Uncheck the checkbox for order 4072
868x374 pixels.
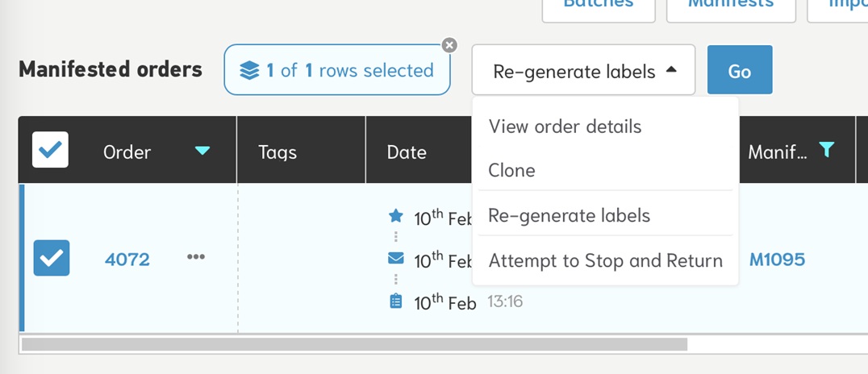click(x=52, y=258)
